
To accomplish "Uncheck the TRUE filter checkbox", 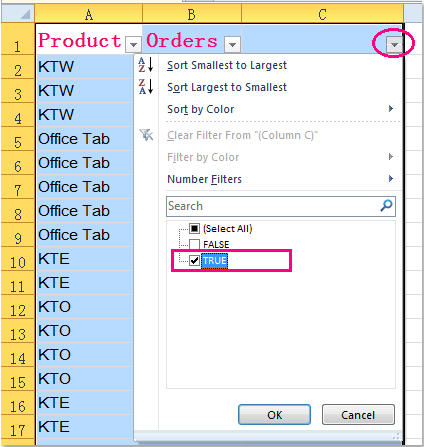I will (x=194, y=260).
